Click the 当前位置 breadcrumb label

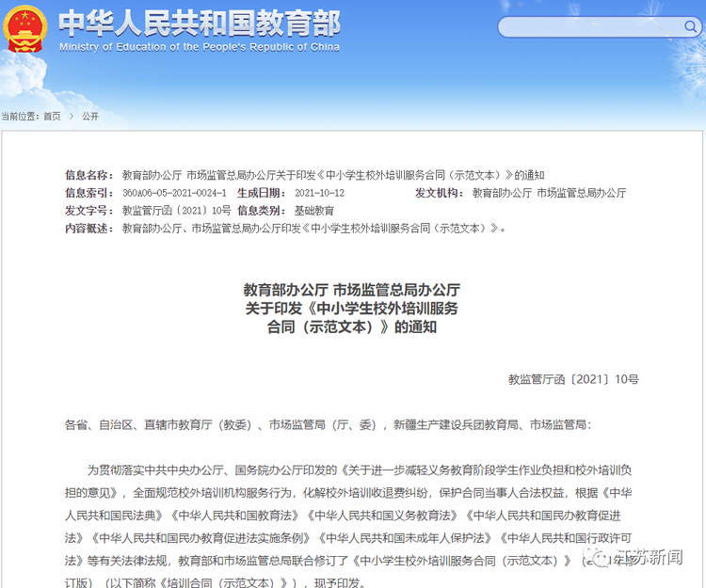coord(20,117)
